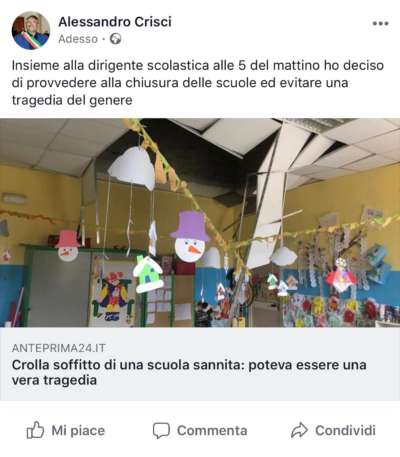Screen dimensions: 400x457
Task: Open the three-dot post options menu
Action: pos(380,24)
